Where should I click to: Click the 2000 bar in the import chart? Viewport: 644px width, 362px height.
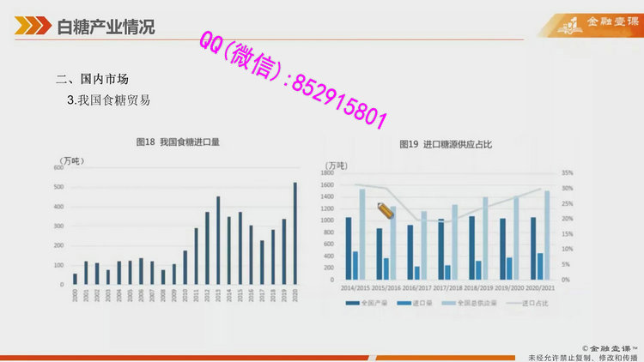point(75,279)
